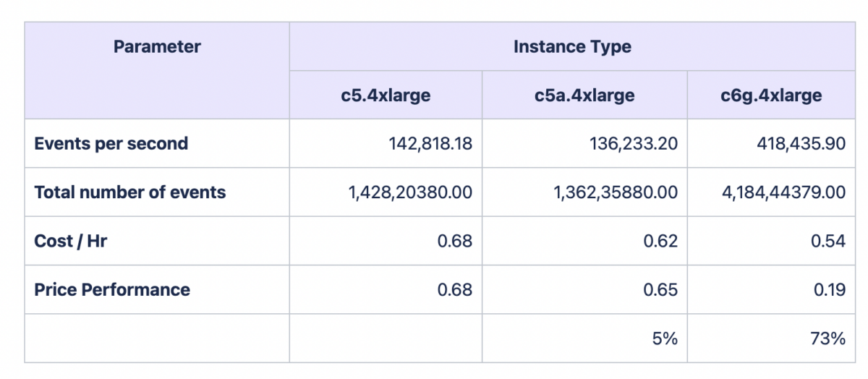The image size is (868, 379).
Task: Click the 0.65 price performance value
Action: click(660, 289)
